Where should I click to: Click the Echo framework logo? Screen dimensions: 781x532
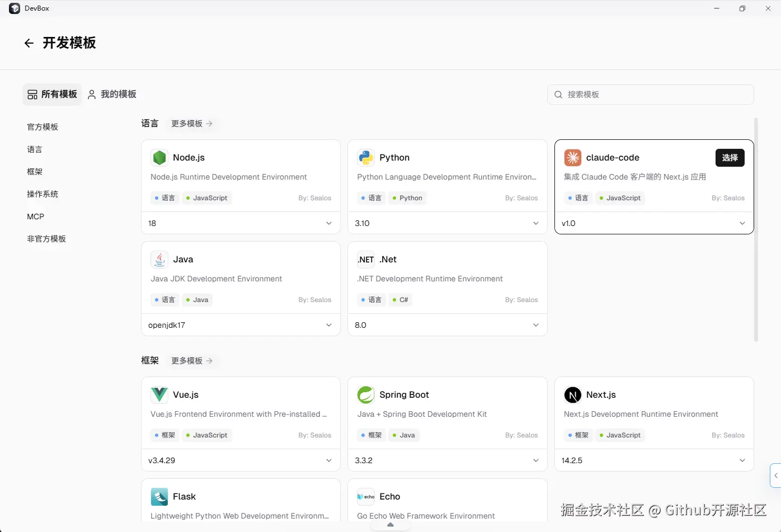click(366, 497)
